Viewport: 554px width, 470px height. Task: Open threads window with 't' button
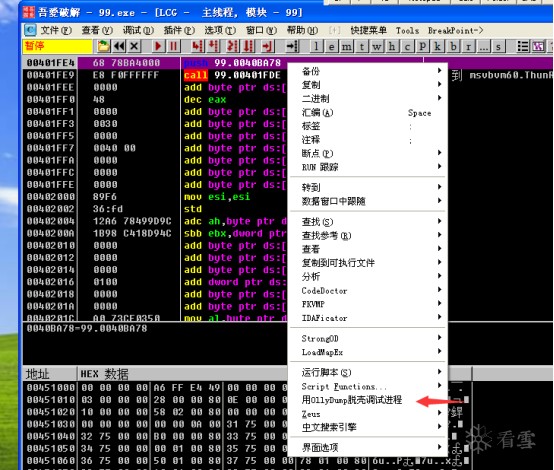(x=362, y=46)
